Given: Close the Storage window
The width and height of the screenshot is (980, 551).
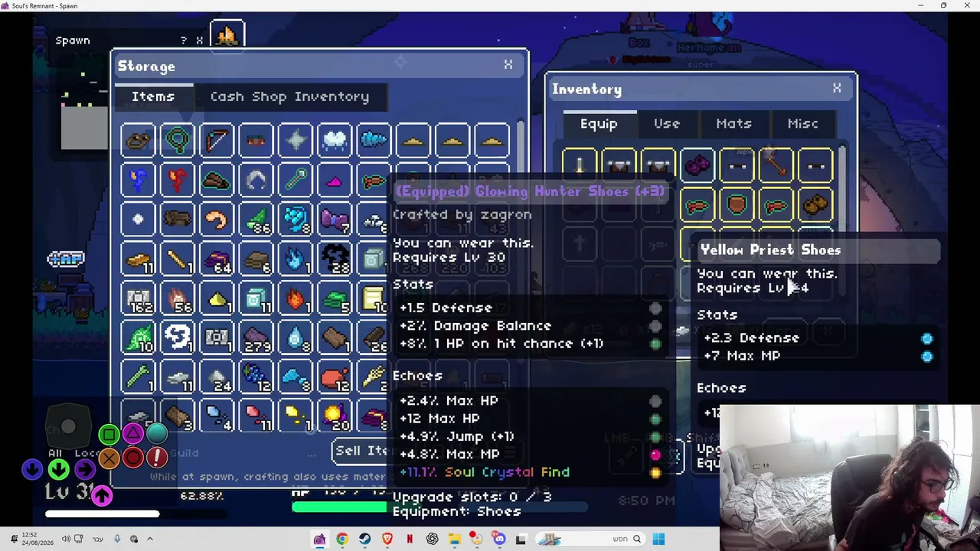Looking at the screenshot, I should 508,66.
